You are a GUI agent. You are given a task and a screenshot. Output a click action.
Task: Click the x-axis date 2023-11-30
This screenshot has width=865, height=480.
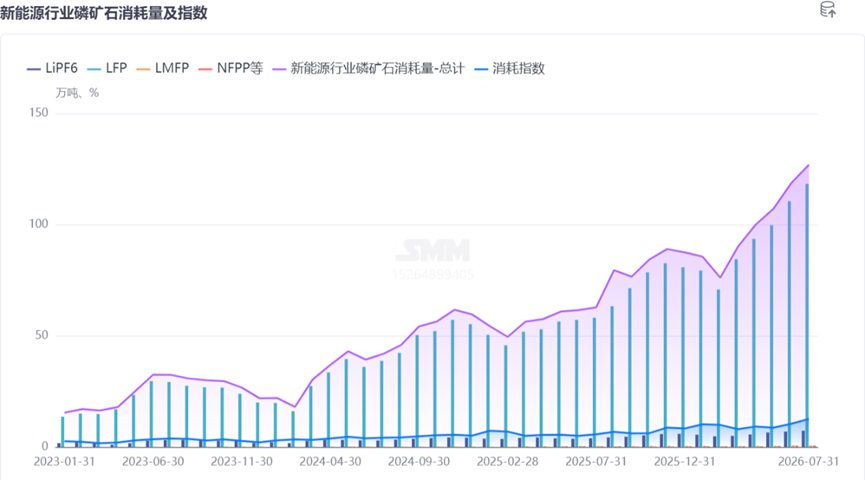242,461
